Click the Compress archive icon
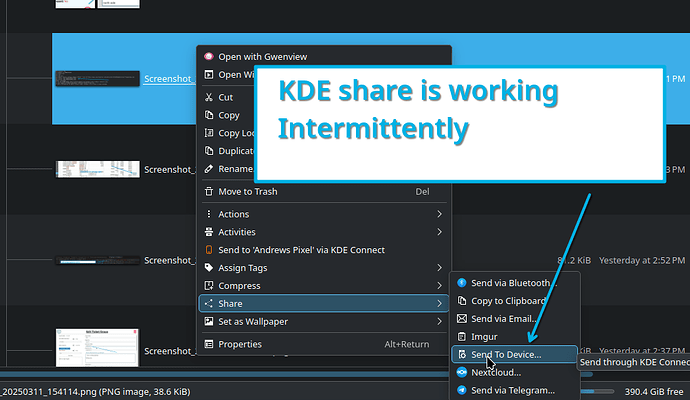Image resolution: width=690 pixels, height=400 pixels. [x=209, y=286]
